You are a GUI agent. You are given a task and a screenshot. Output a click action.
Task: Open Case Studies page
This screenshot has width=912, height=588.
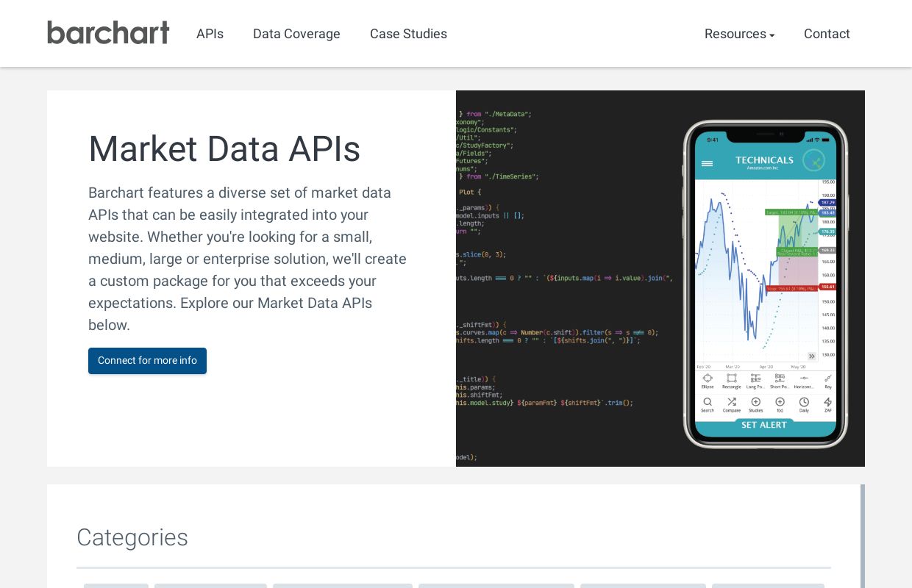pos(408,34)
